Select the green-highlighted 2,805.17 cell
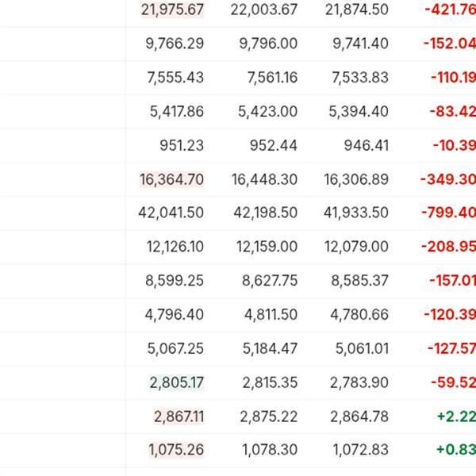 tap(176, 383)
